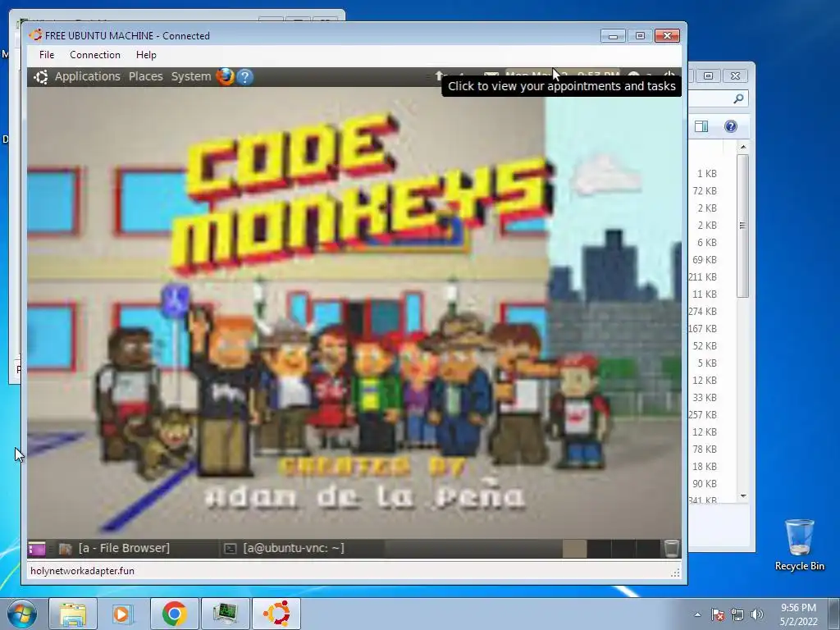Viewport: 840px width, 630px height.
Task: Click the Explorer vertical scrollbar thumb
Action: point(742,226)
